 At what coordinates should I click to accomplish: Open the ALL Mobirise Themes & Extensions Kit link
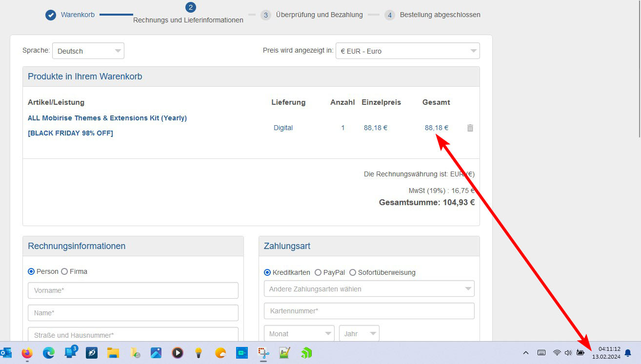click(107, 118)
